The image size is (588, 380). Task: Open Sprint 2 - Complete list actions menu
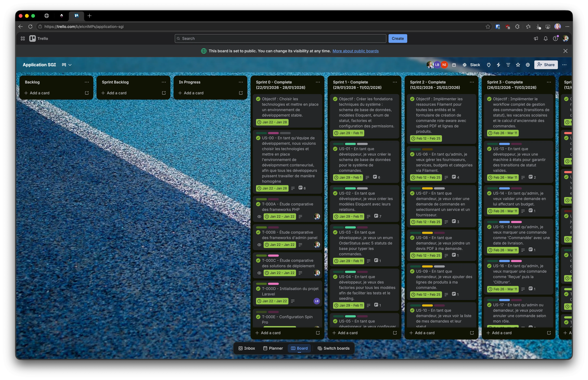(472, 82)
